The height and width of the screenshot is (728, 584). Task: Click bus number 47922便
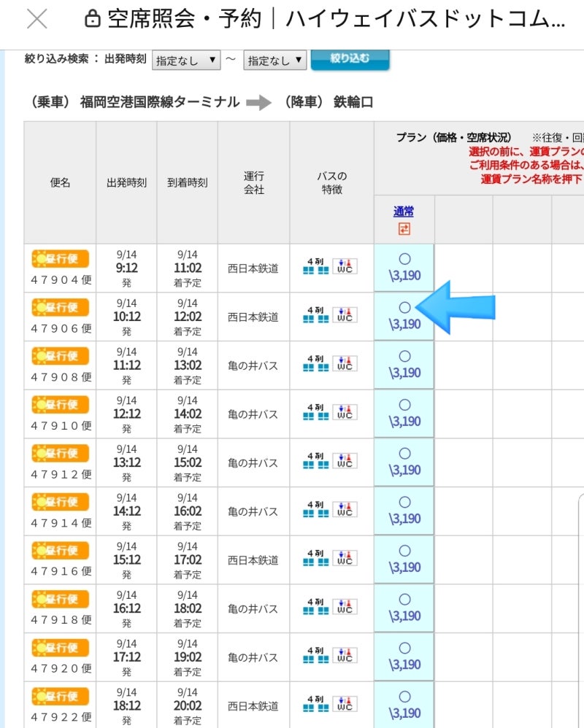coord(61,717)
